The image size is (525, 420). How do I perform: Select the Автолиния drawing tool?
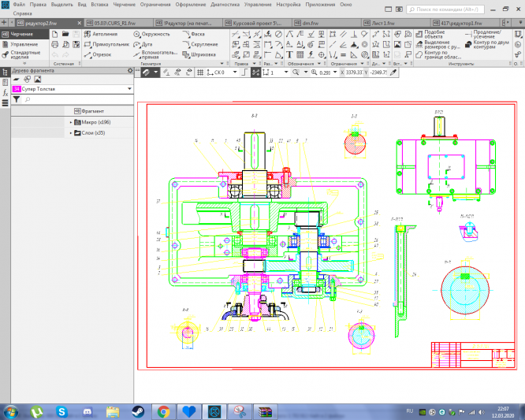point(100,35)
